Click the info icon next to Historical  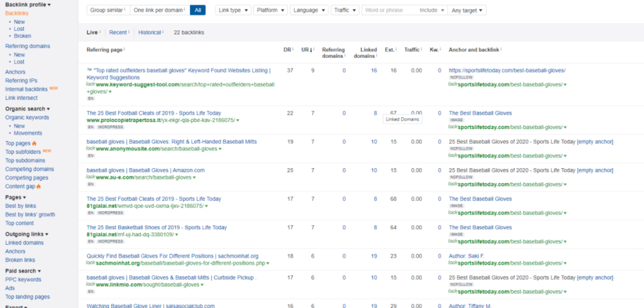[163, 31]
